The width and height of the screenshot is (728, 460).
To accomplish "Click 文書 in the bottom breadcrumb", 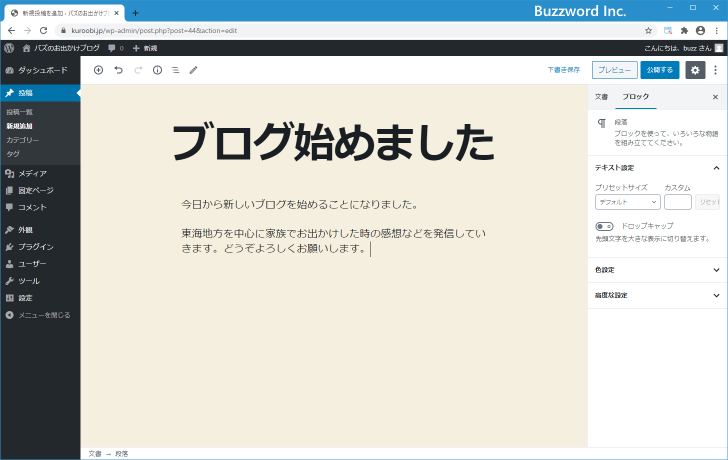I will tap(95, 454).
